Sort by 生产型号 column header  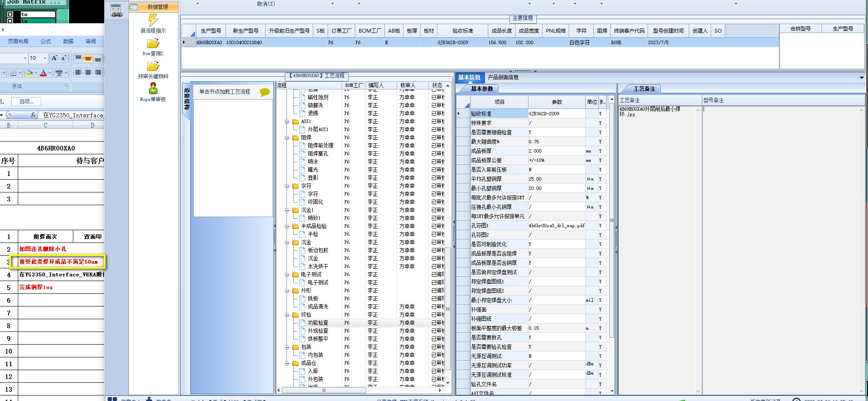pyautogui.click(x=211, y=31)
